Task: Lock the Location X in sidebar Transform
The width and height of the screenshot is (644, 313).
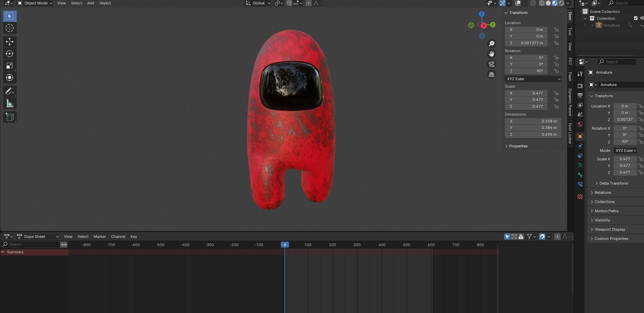Action: pyautogui.click(x=556, y=30)
